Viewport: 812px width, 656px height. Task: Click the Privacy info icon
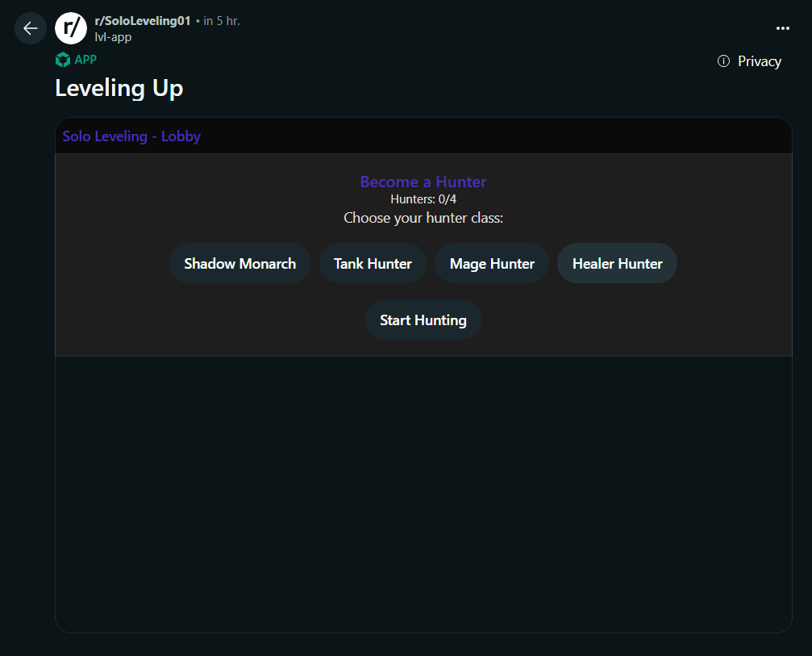coord(723,61)
